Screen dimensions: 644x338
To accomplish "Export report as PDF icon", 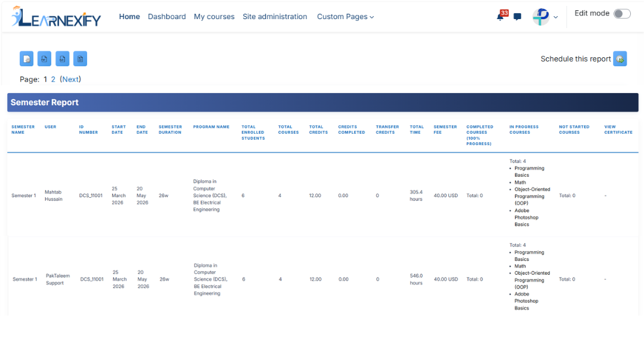I will tap(44, 59).
